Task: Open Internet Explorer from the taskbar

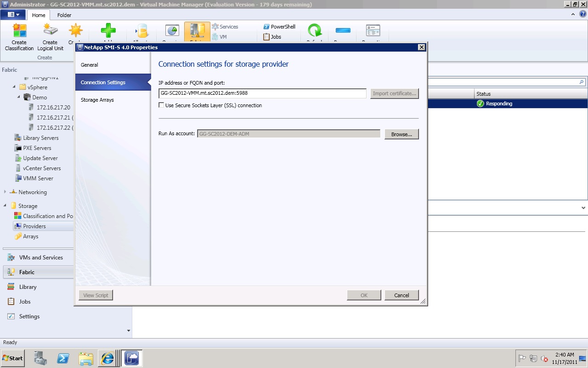Action: point(107,358)
